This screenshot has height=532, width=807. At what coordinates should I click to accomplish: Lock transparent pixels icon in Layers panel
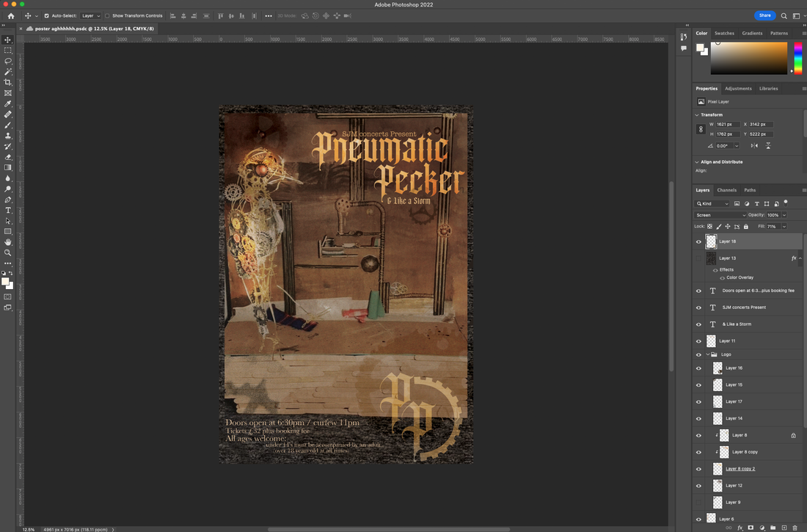pos(709,227)
